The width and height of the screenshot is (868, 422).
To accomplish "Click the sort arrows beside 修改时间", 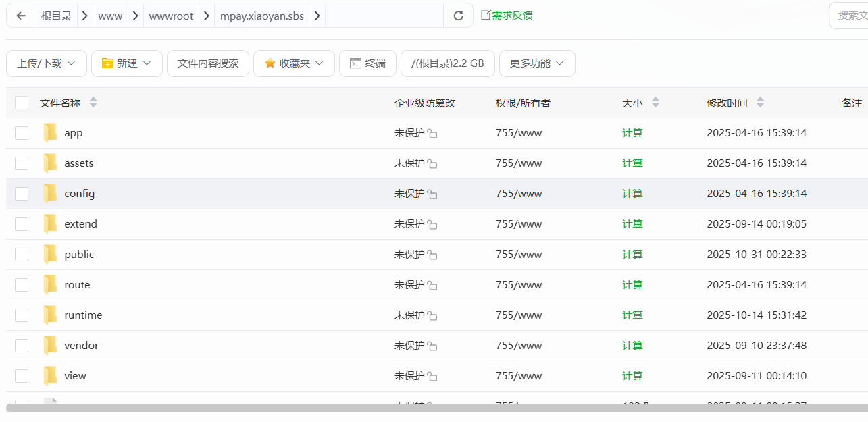I will [x=760, y=103].
